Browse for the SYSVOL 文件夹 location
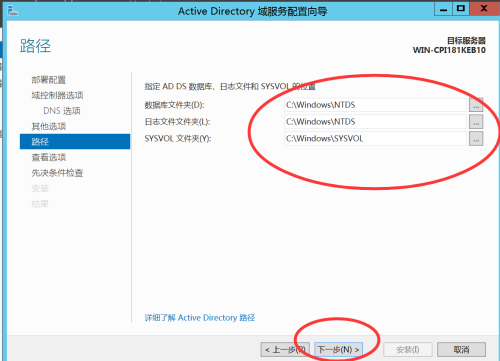Viewport: 500px width, 361px height. point(476,138)
